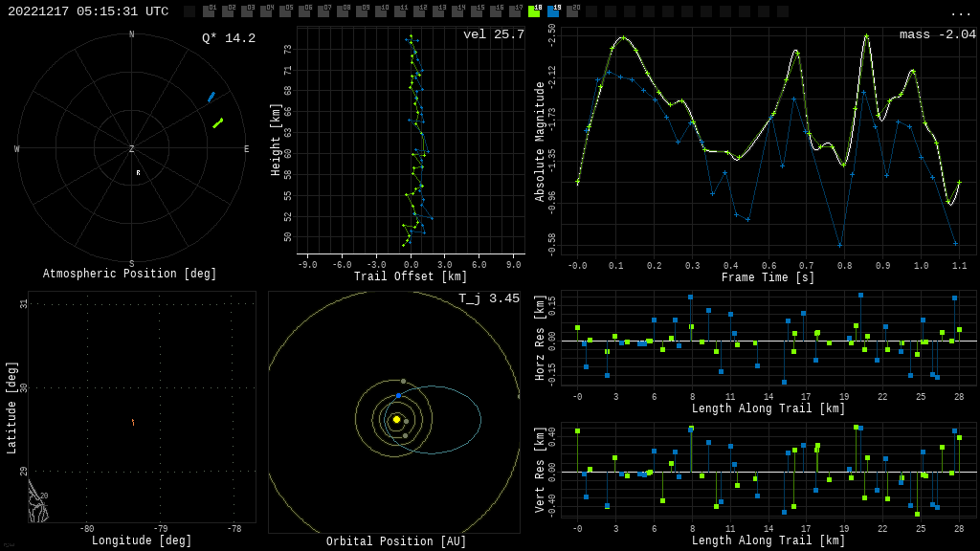Toggle the blue station 19 indicator
Viewport: 980px width, 551px height.
tap(553, 11)
